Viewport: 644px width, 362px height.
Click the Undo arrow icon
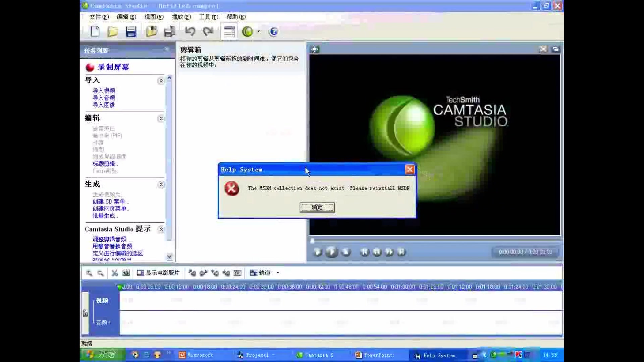190,31
